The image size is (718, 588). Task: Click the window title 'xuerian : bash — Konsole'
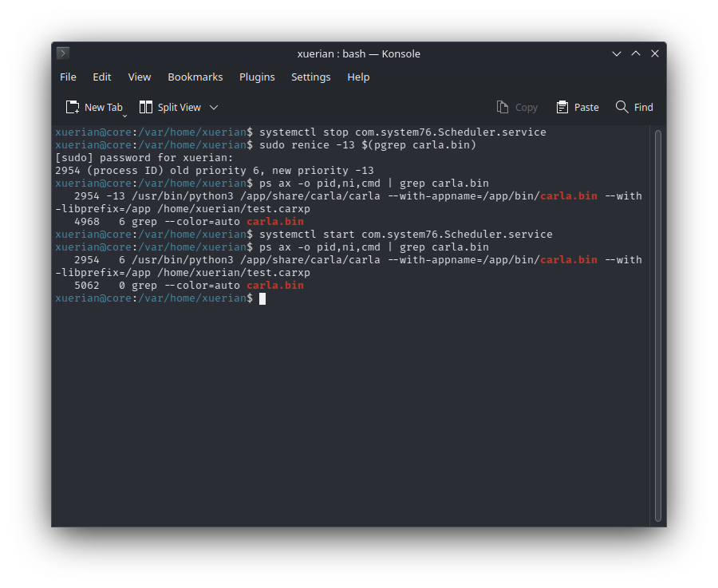coord(358,53)
